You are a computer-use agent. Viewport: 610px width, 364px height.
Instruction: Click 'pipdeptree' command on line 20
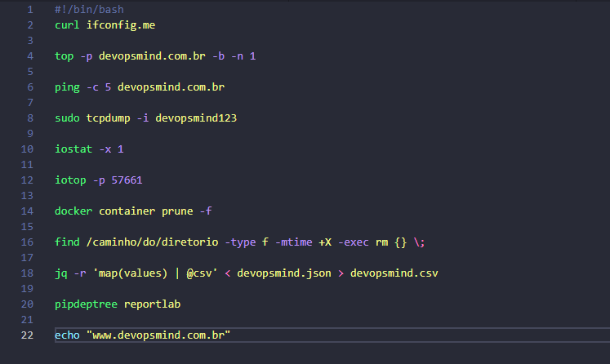pyautogui.click(x=86, y=304)
